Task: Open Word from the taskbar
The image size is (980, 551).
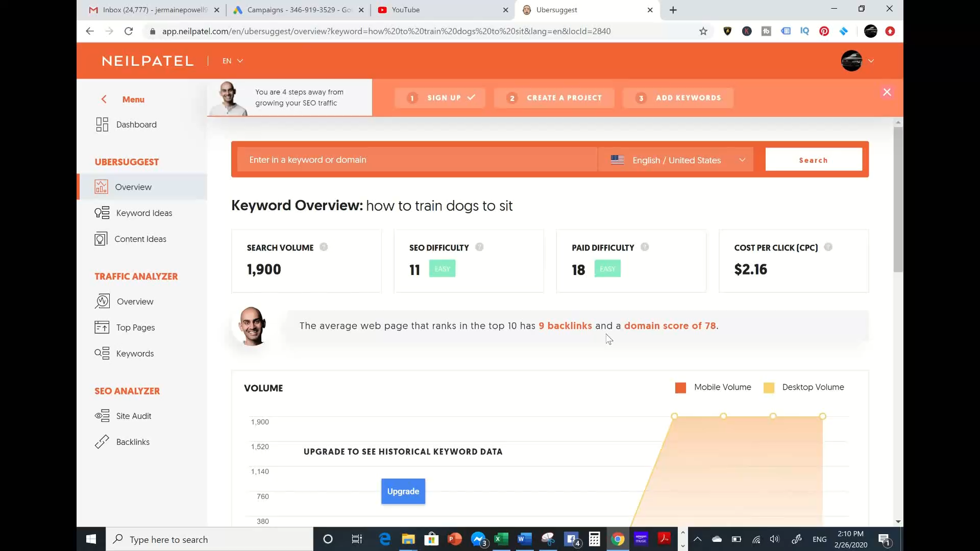Action: coord(524,539)
